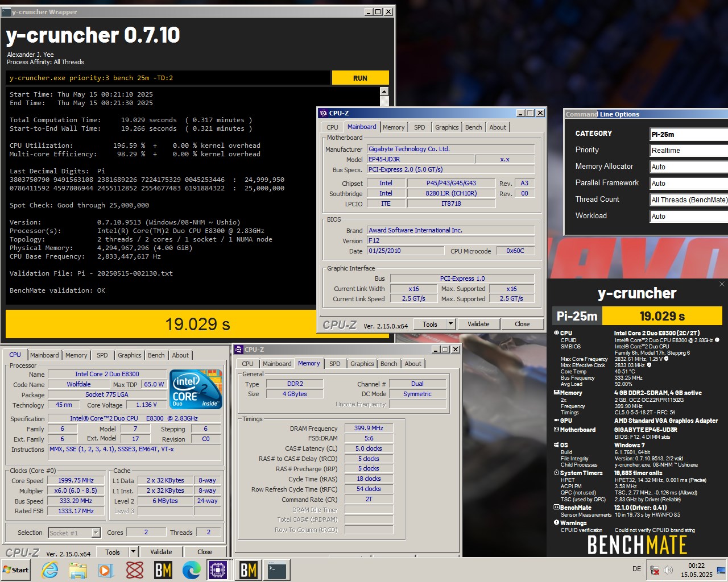Click Tools button in CPU-Z processor window
Viewport: 728px width, 582px height.
pyautogui.click(x=113, y=552)
